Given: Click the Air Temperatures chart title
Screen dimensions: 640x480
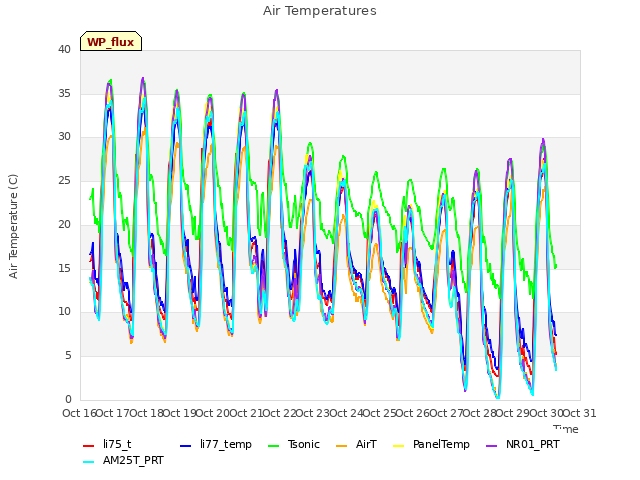Looking at the screenshot, I should [x=320, y=11].
